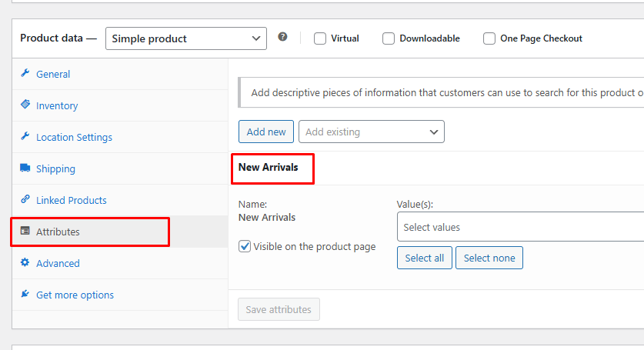Click the Name: label
The height and width of the screenshot is (350, 644).
pyautogui.click(x=252, y=204)
